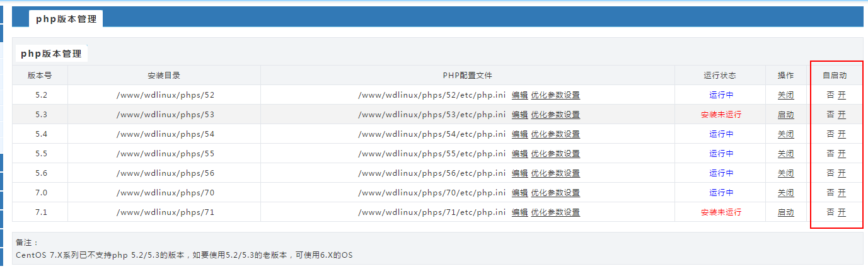Viewport: 868px width, 271px height.
Task: Open 优化参数设置 for PHP 7.1
Action: [x=555, y=212]
